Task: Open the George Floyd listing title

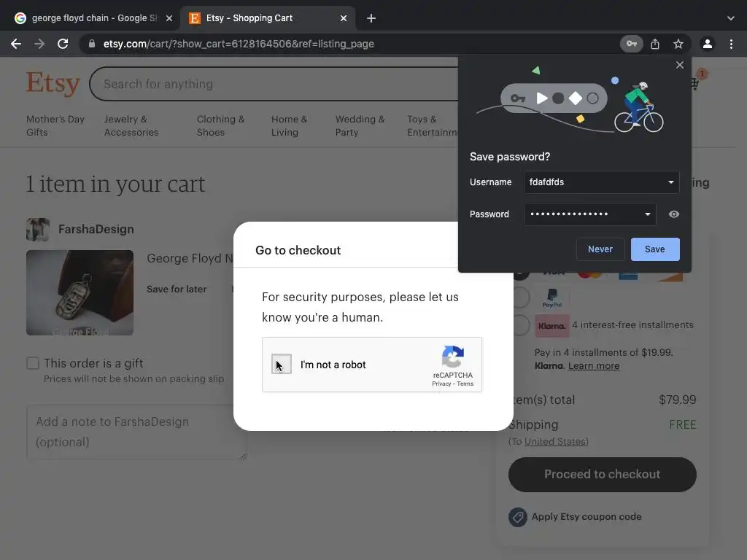Action: pos(190,258)
